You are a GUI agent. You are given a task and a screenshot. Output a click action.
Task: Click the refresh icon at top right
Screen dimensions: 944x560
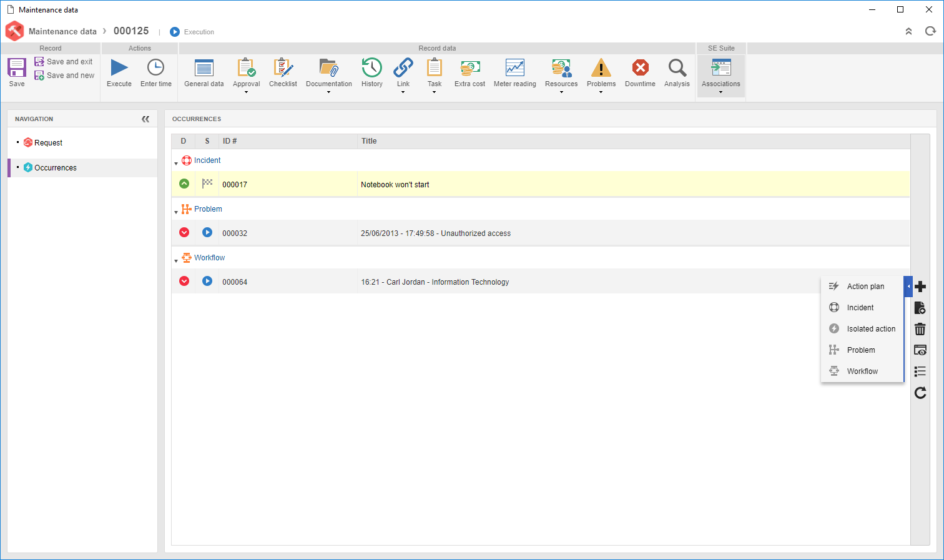point(930,31)
